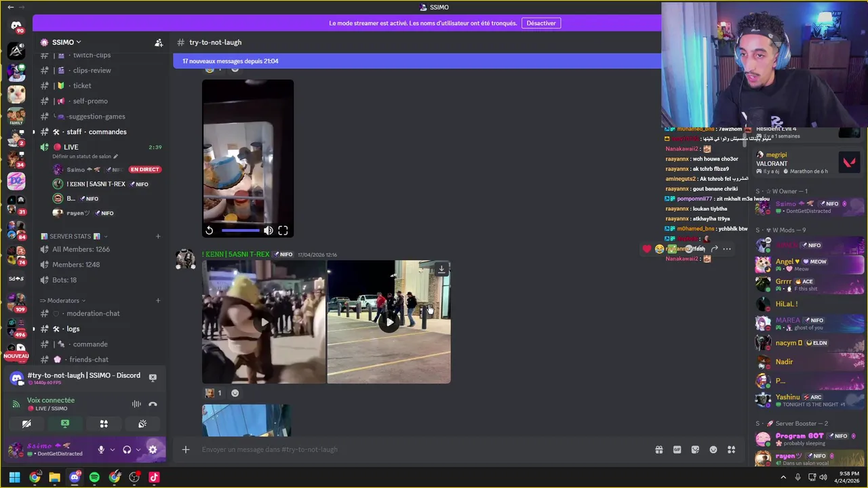Play the Shrek costume video
868x488 pixels.
pos(264,322)
